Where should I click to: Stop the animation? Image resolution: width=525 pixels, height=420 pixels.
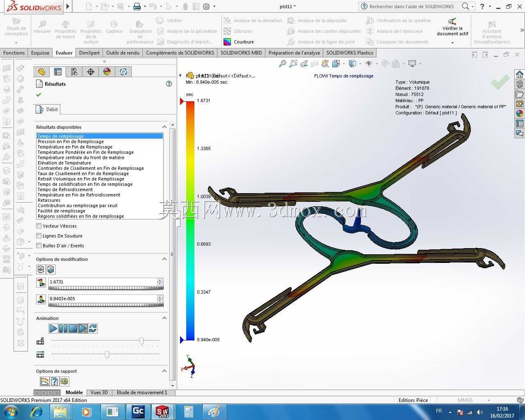pyautogui.click(x=73, y=329)
